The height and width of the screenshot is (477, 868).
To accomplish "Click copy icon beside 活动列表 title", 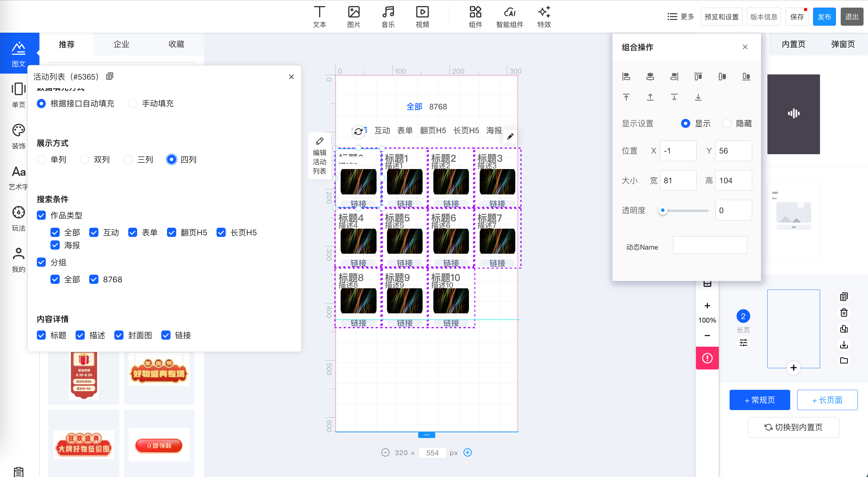I will (x=110, y=76).
